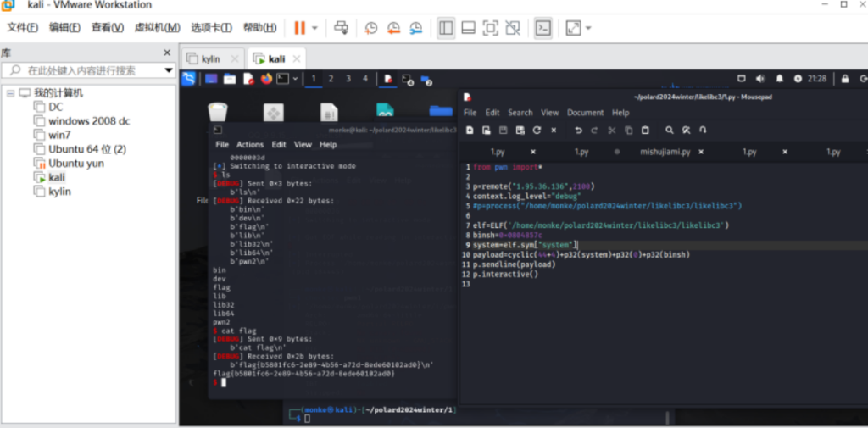The width and height of the screenshot is (868, 428).
Task: Switch to the mishujiami.py tab
Action: tap(665, 152)
